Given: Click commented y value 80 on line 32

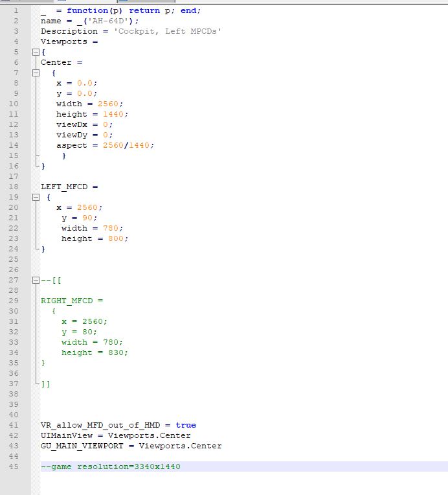Looking at the screenshot, I should 87,332.
